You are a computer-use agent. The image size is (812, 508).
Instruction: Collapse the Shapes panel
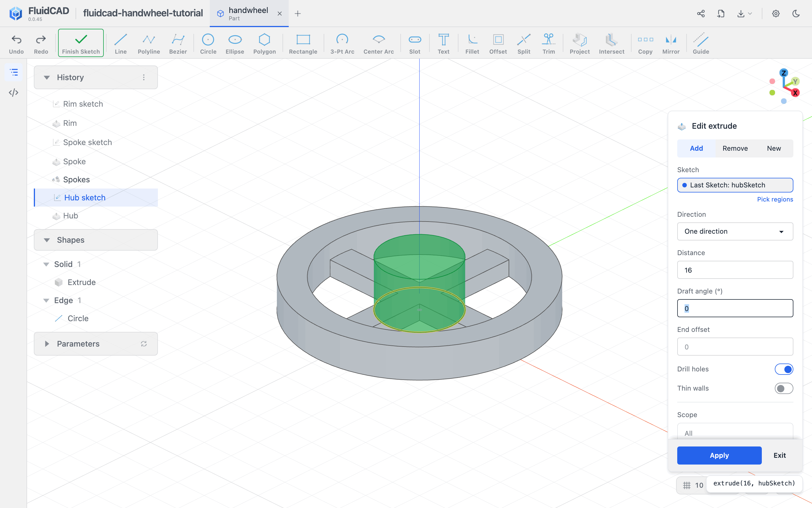[47, 240]
